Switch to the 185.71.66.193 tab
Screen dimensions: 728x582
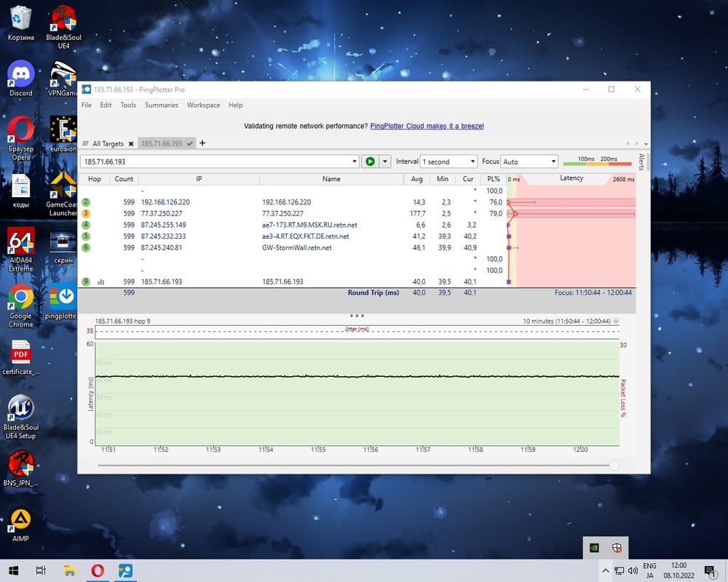pos(162,144)
